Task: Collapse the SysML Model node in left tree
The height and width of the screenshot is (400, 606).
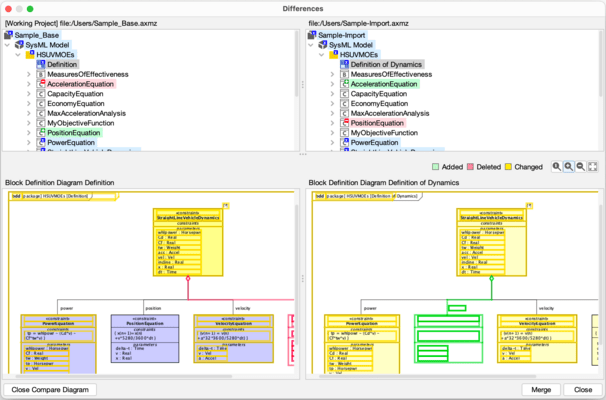Action: [8, 45]
